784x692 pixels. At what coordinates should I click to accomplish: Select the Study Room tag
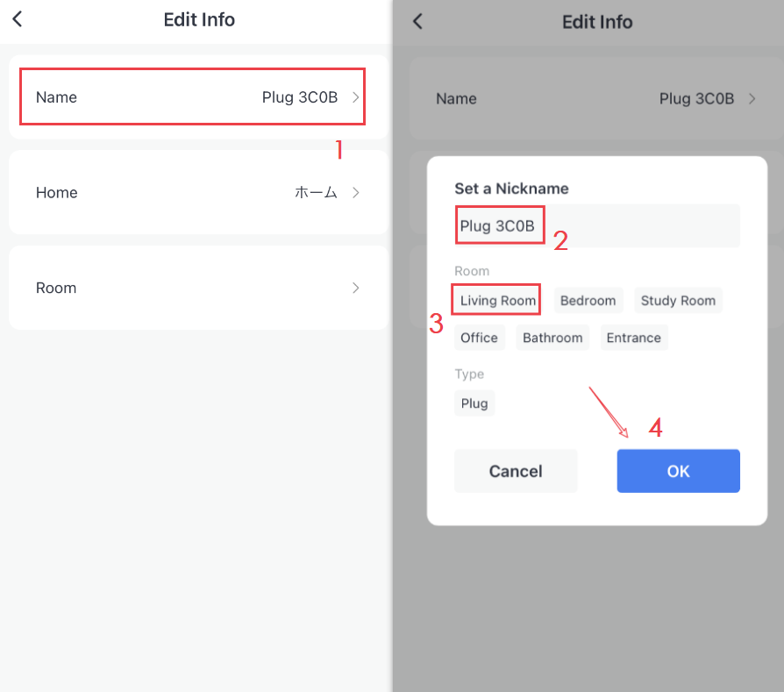click(678, 301)
